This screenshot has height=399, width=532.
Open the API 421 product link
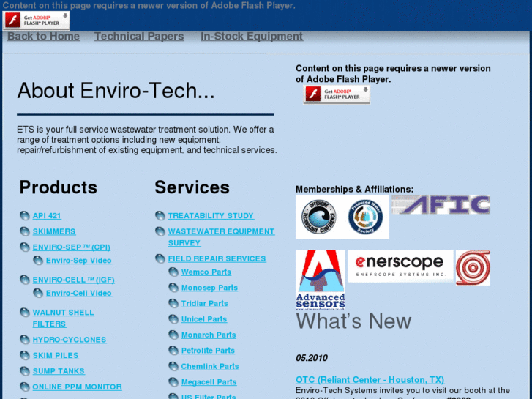tap(47, 216)
